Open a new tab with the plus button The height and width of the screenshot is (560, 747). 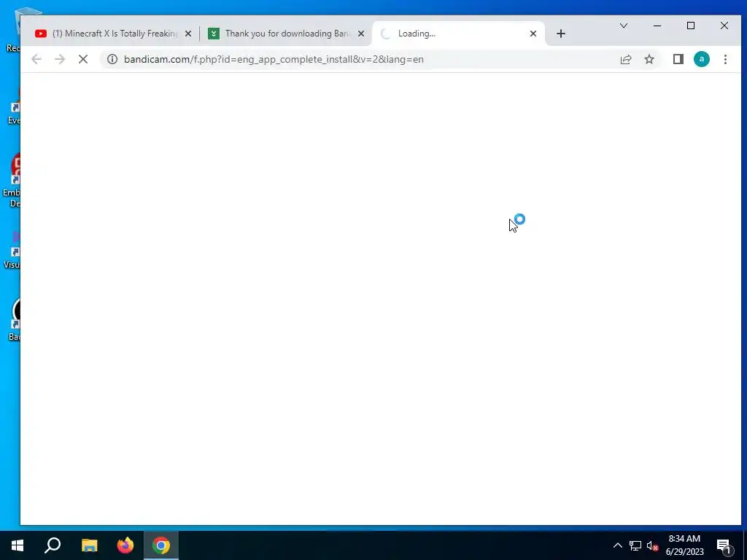[561, 34]
